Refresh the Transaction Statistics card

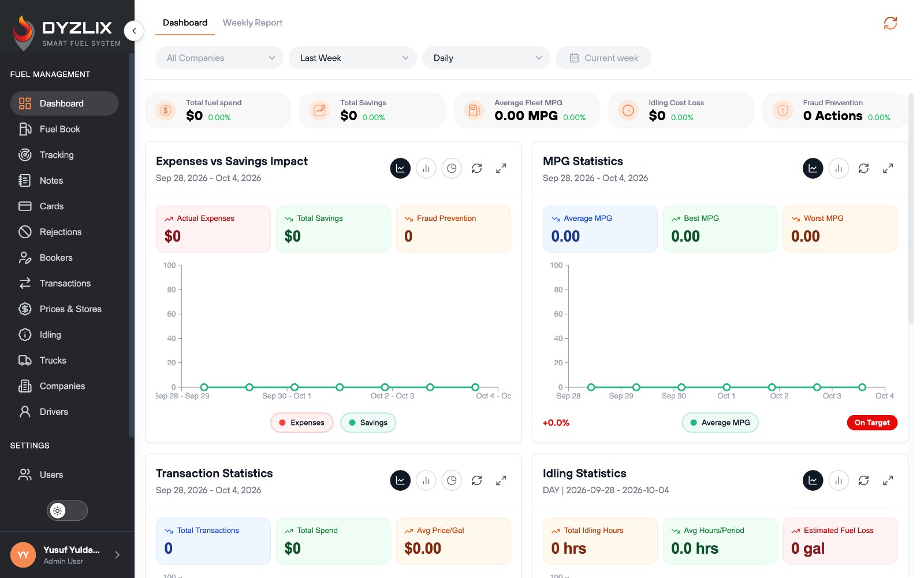(x=476, y=480)
